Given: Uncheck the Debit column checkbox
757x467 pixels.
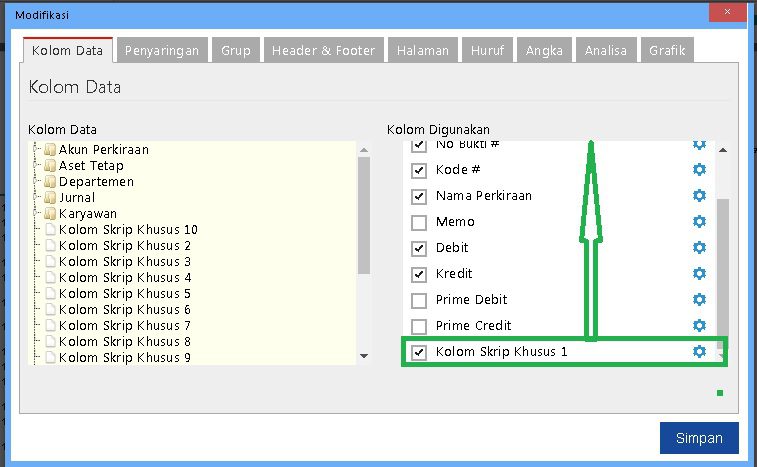Looking at the screenshot, I should (x=419, y=248).
